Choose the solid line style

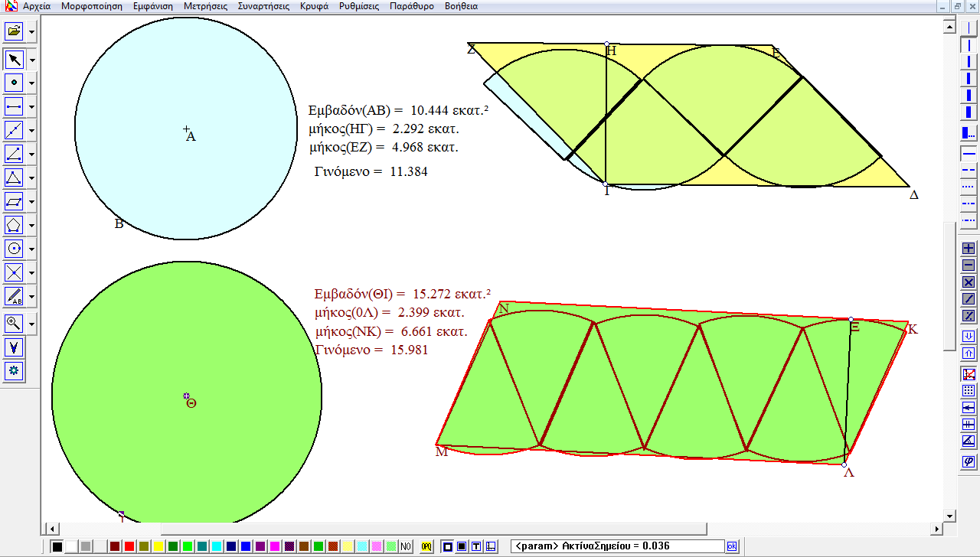[969, 152]
